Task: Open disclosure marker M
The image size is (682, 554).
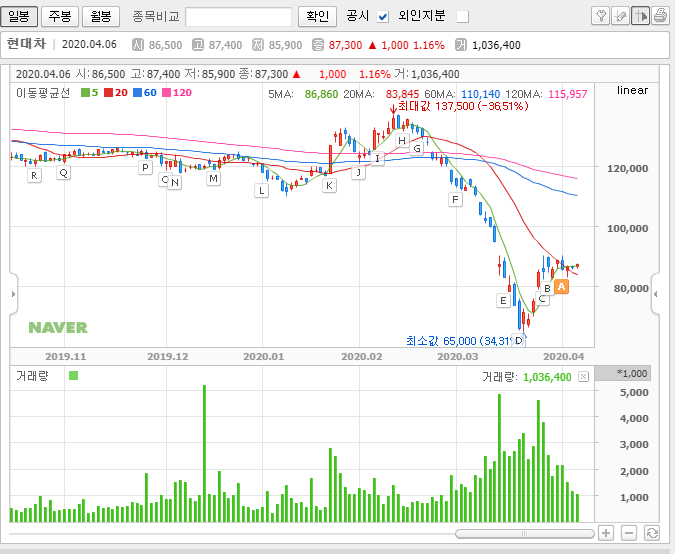Action: pyautogui.click(x=213, y=178)
